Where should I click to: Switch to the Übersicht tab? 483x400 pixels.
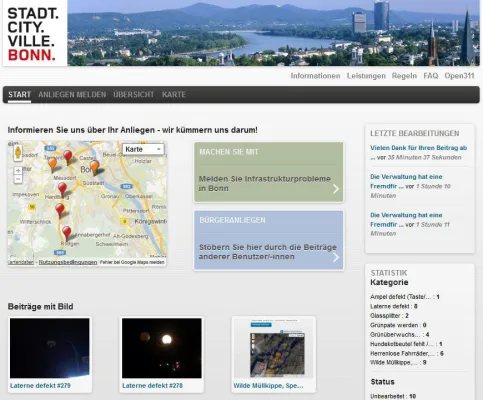134,95
